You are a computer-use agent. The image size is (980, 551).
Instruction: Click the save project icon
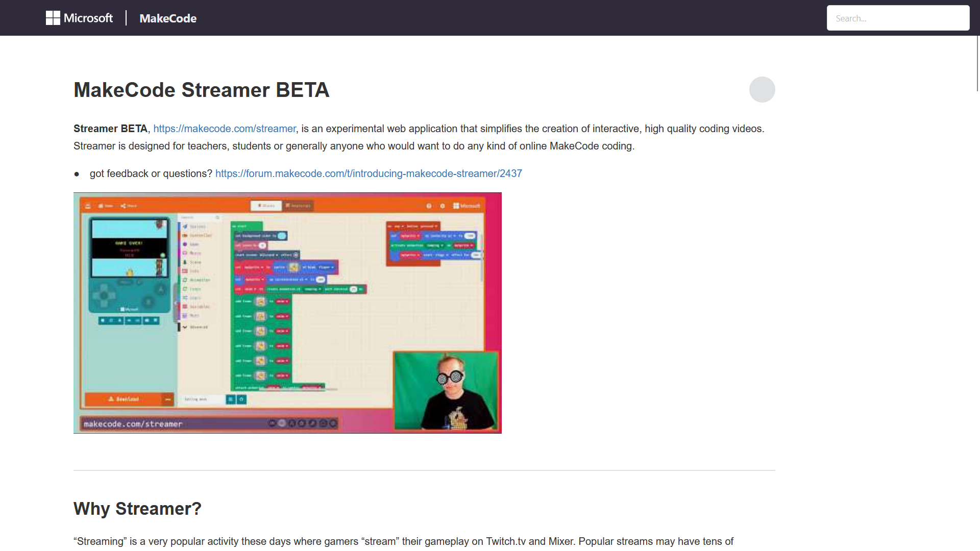103,206
